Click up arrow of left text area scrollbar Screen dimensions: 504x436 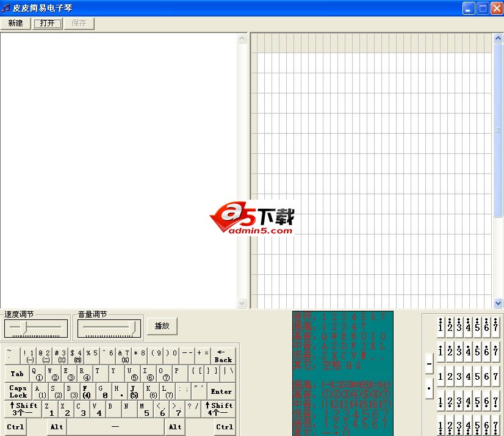point(242,38)
